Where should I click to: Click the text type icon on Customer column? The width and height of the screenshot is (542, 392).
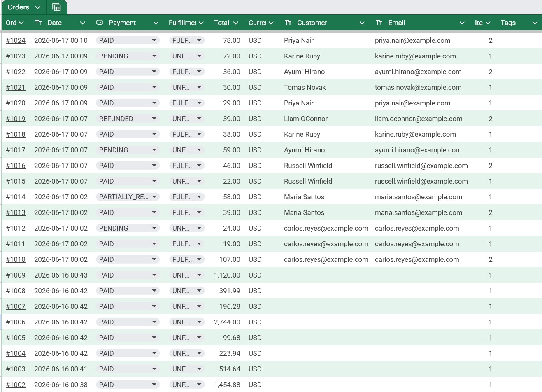[x=288, y=23]
